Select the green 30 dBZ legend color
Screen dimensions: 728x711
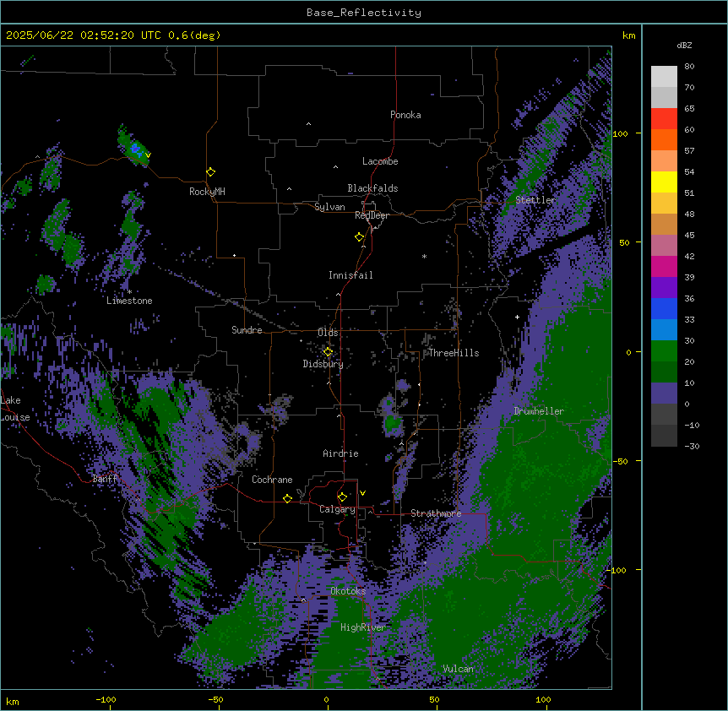pyautogui.click(x=664, y=351)
